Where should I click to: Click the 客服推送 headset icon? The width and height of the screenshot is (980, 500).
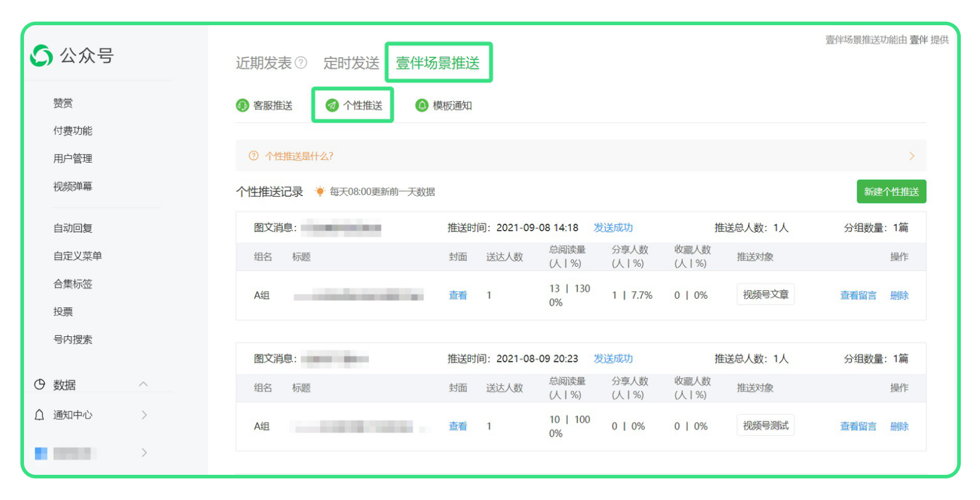pos(242,106)
